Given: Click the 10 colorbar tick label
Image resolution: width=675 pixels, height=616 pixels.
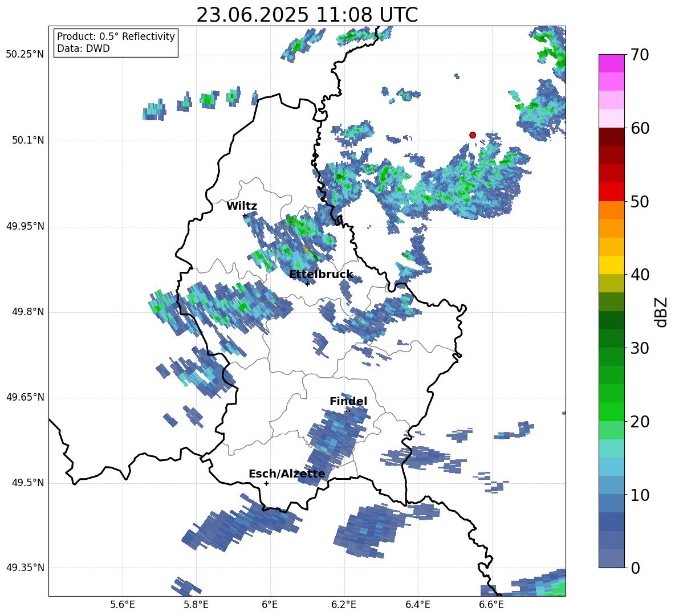Looking at the screenshot, I should coord(640,495).
